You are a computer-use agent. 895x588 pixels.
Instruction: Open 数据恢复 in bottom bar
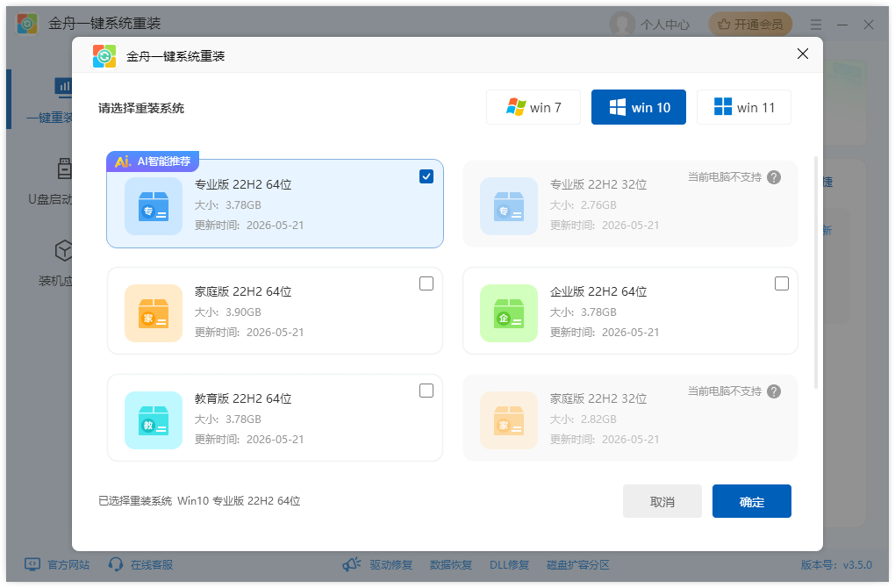pos(451,564)
